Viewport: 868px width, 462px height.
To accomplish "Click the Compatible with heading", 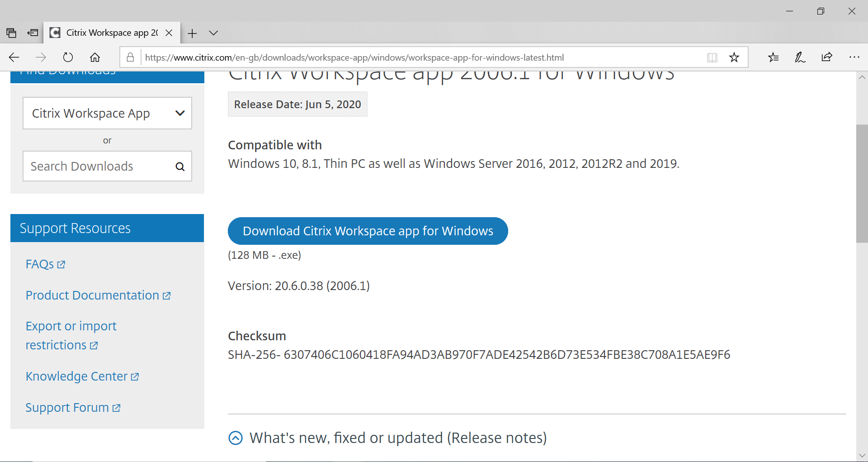I will [x=275, y=145].
